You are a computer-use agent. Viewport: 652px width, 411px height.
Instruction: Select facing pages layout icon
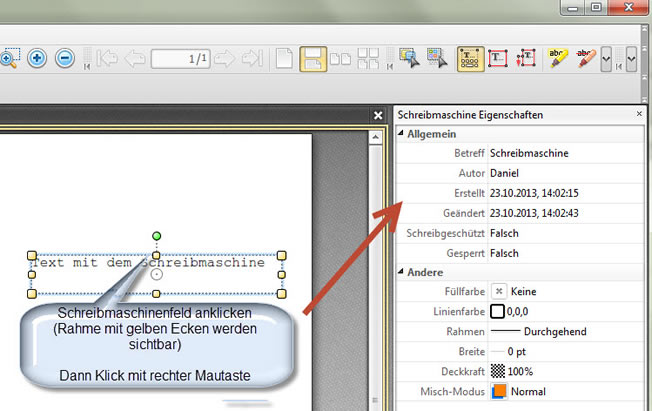point(341,59)
